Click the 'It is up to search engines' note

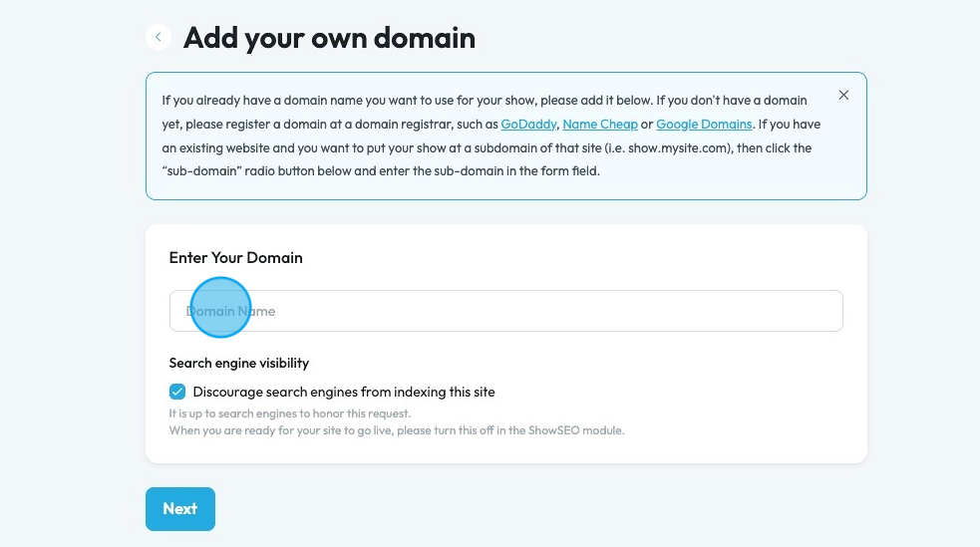[x=289, y=413]
